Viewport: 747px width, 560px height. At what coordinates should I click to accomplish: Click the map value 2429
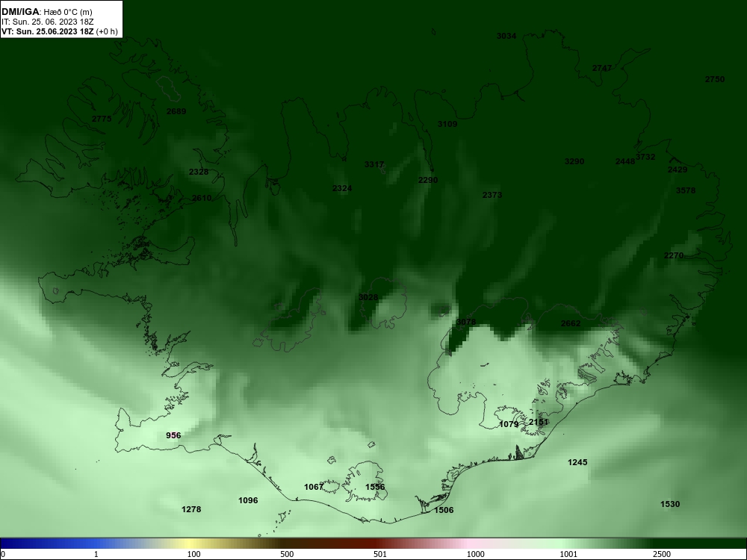click(x=678, y=169)
